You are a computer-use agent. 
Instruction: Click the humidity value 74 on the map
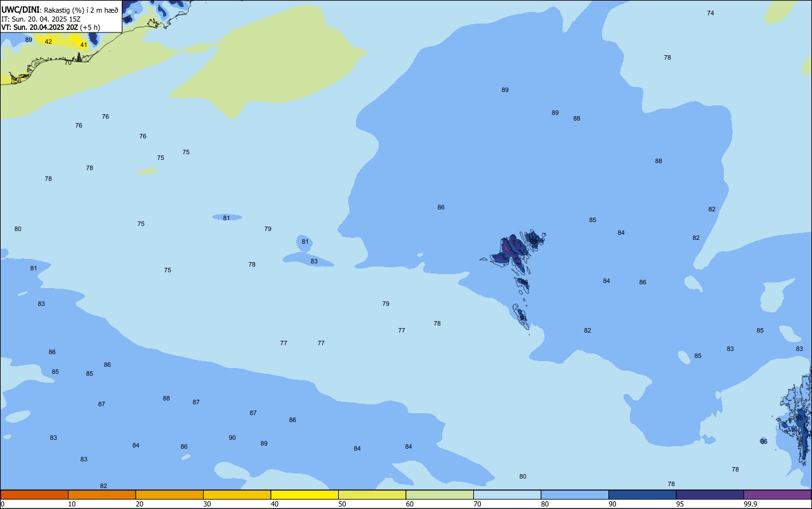[710, 13]
